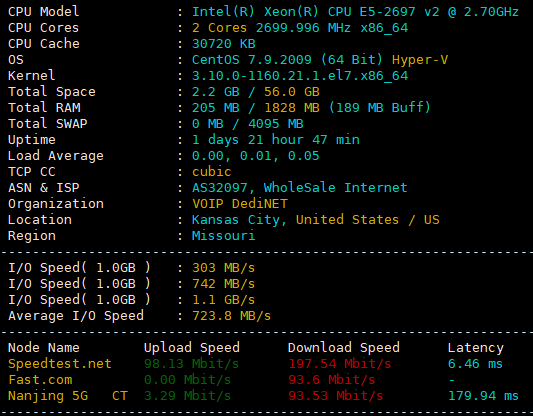The height and width of the screenshot is (416, 533).
Task: Click the Total RAM 1828 MB value
Action: [292, 108]
